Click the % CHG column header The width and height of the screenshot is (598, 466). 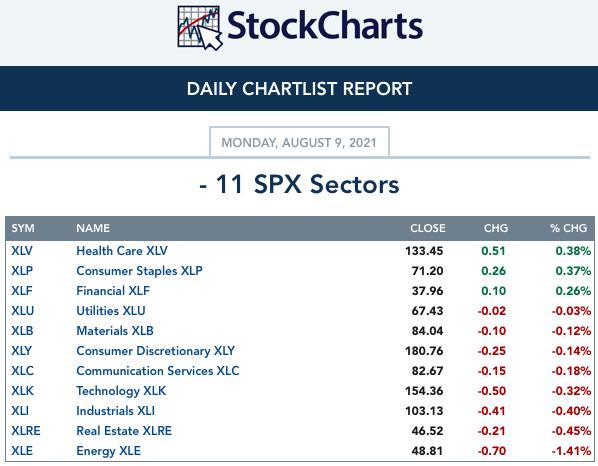tap(568, 228)
